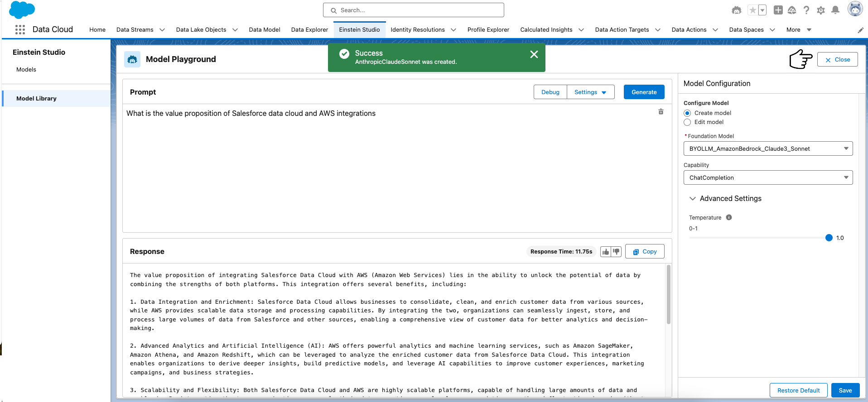Click the Debug button

click(550, 92)
